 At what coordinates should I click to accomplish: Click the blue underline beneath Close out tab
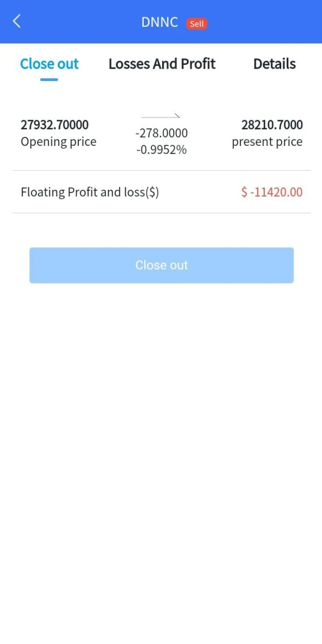click(x=49, y=79)
